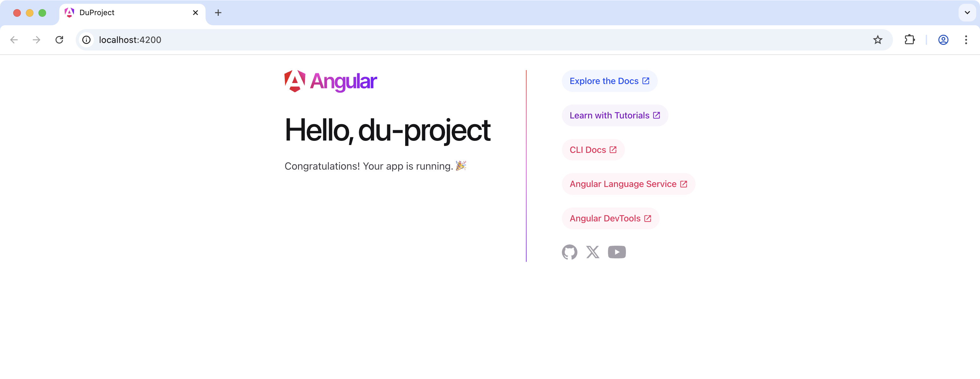Go back to the previous page
Viewport: 980px width, 379px height.
point(14,39)
